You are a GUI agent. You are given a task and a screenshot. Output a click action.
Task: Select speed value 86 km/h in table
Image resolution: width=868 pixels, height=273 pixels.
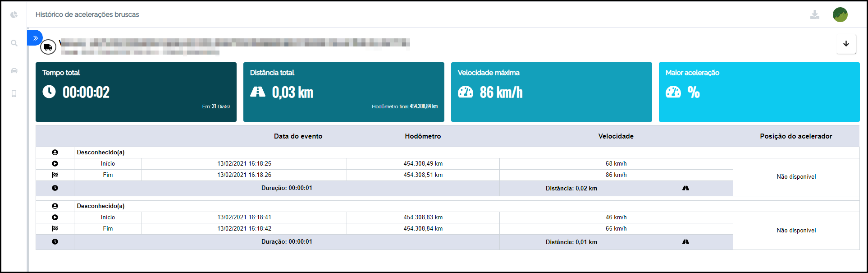[616, 175]
